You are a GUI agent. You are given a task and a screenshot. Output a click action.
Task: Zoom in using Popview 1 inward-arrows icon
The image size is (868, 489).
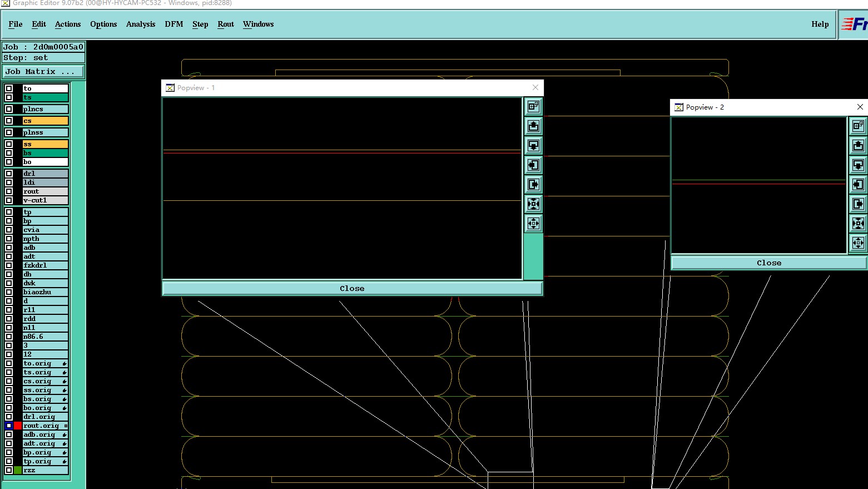click(533, 204)
